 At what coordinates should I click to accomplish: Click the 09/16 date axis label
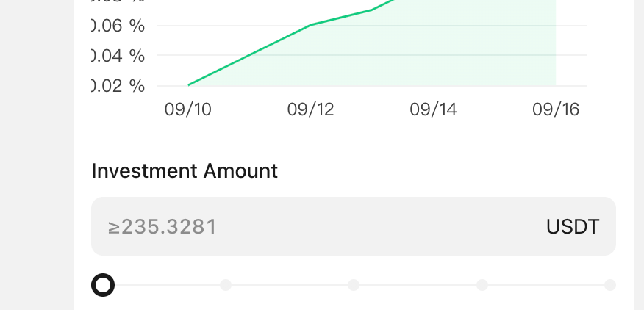[556, 109]
